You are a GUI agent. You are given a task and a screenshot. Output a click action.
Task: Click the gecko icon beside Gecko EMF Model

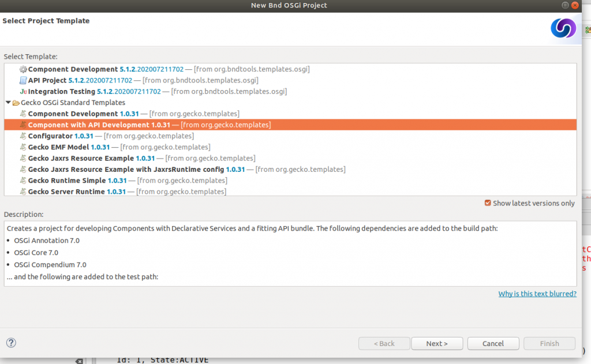pyautogui.click(x=23, y=147)
